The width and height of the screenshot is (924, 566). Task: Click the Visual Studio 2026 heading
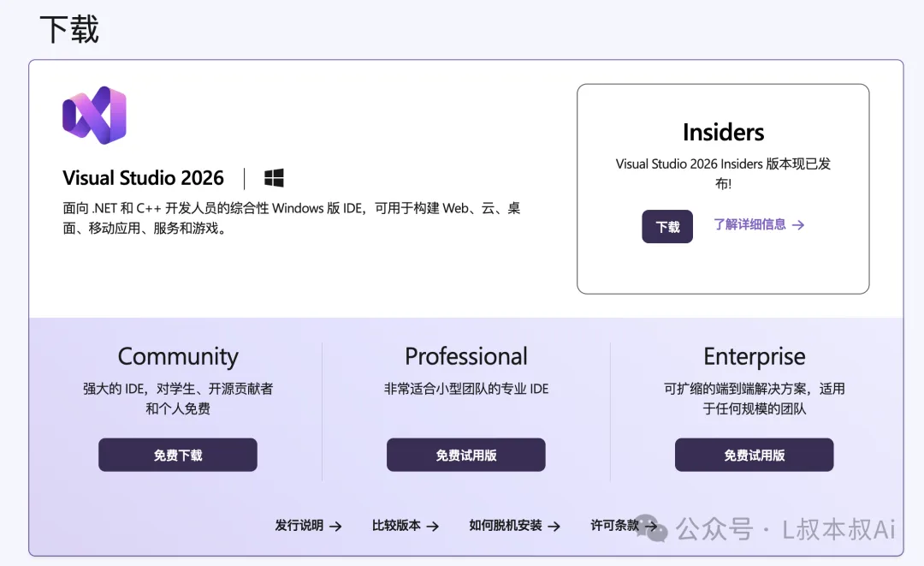(x=143, y=178)
